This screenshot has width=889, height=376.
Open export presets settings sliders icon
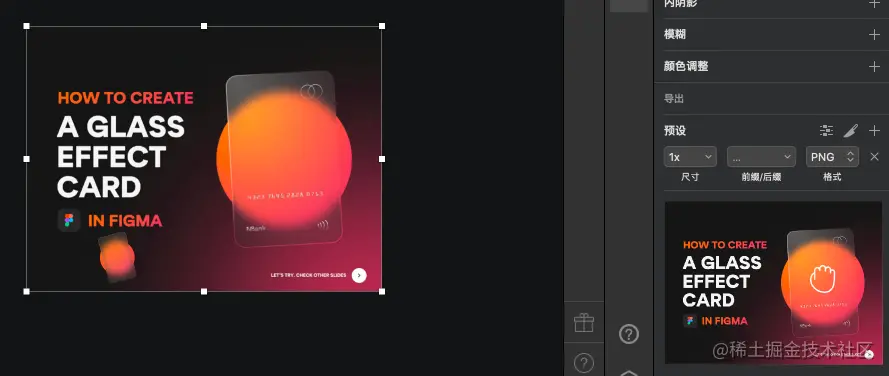tap(826, 131)
